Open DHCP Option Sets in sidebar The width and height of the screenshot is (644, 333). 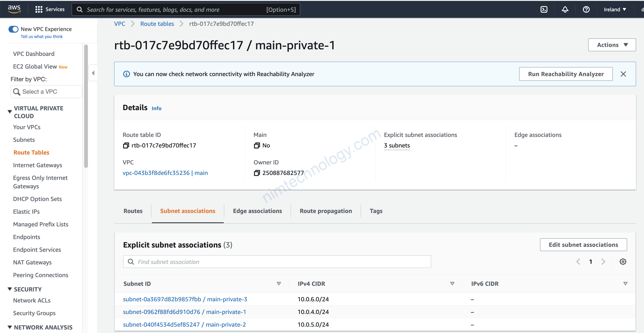[x=38, y=199]
